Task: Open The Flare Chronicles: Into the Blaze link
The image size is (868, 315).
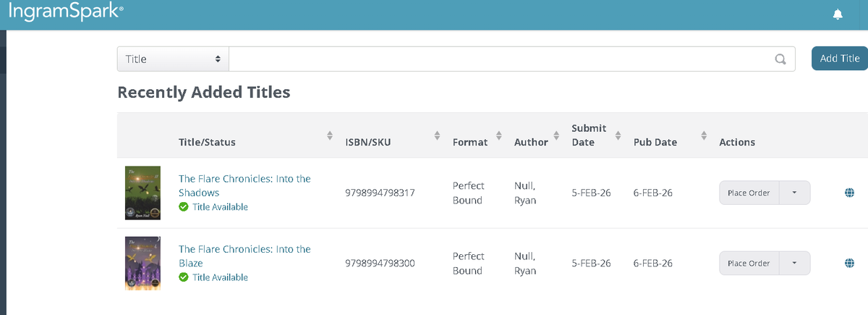Action: click(x=244, y=256)
